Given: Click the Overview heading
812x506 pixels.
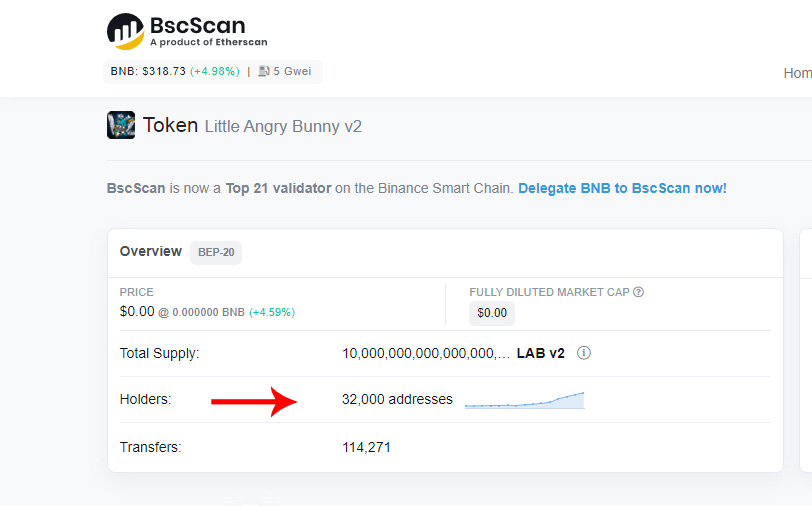Looking at the screenshot, I should [x=151, y=251].
